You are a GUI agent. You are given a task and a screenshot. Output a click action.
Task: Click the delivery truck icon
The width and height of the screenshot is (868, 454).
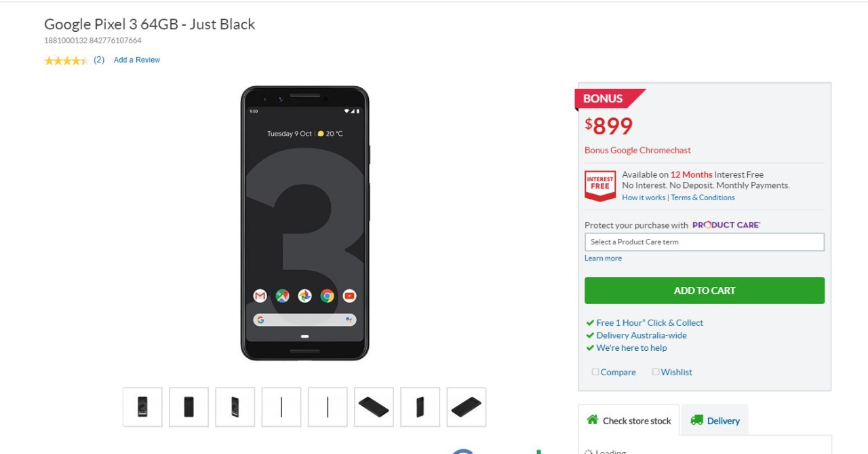coord(696,420)
